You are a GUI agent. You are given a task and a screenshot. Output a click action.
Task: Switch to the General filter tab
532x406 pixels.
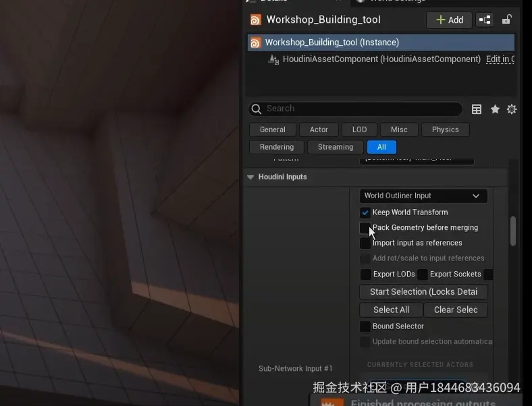click(x=273, y=129)
